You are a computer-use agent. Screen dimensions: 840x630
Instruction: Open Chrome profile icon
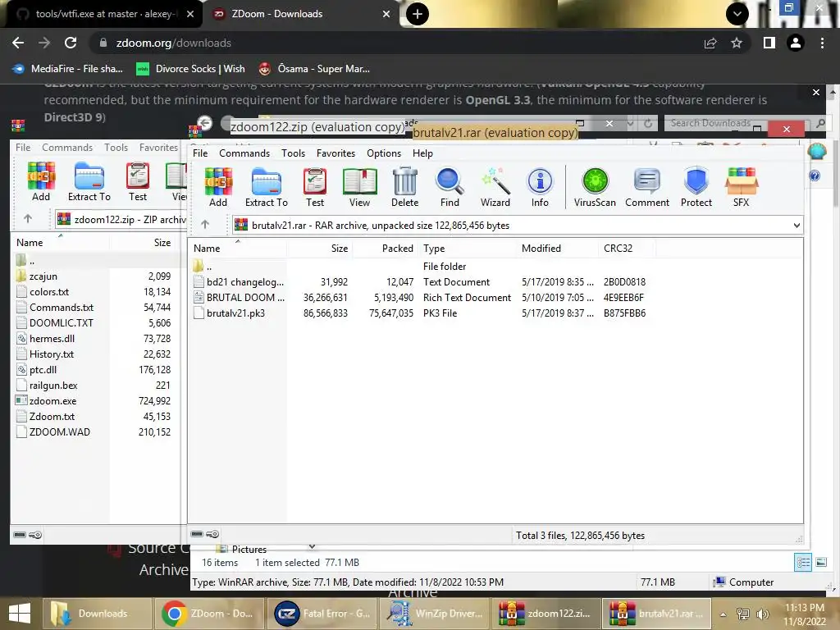(x=796, y=43)
